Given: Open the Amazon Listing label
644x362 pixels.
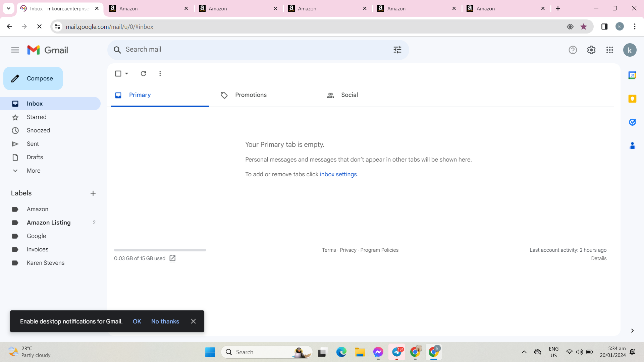Looking at the screenshot, I should tap(50, 223).
